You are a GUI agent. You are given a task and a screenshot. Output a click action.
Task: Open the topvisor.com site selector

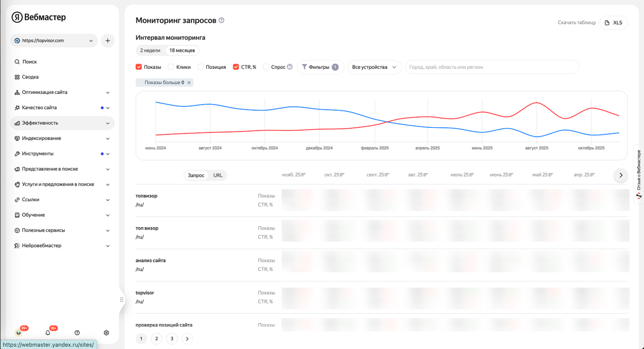click(54, 41)
